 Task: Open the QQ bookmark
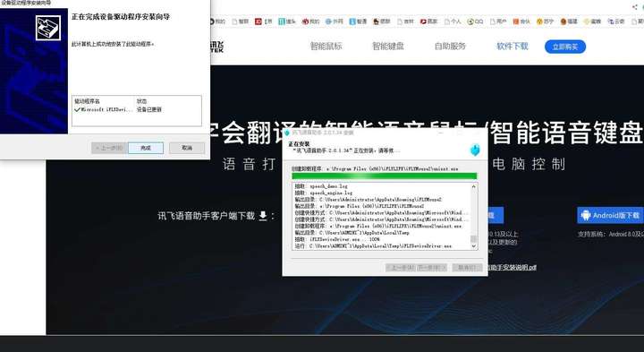[475, 21]
